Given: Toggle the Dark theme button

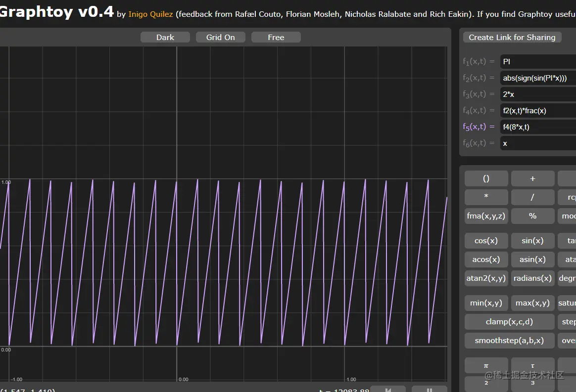Looking at the screenshot, I should [165, 37].
